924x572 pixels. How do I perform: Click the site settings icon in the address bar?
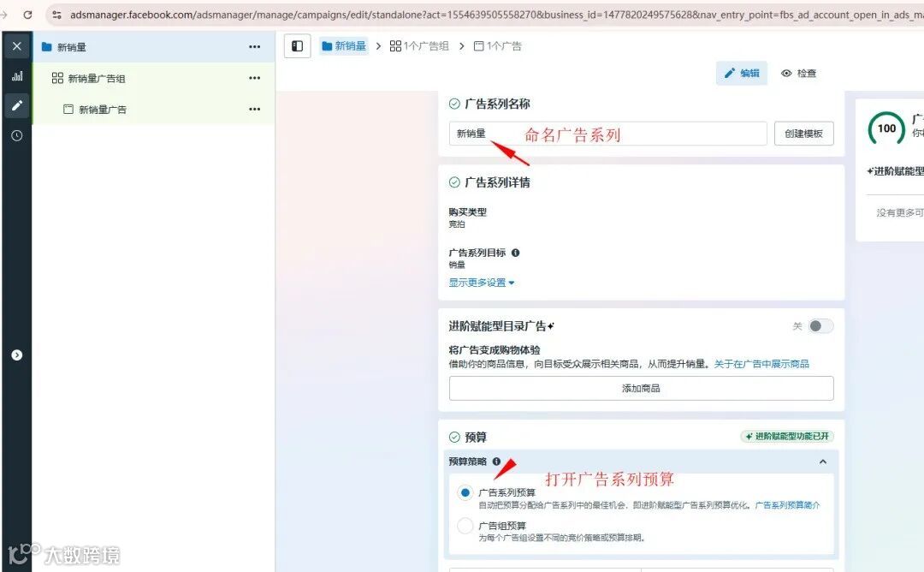click(56, 15)
